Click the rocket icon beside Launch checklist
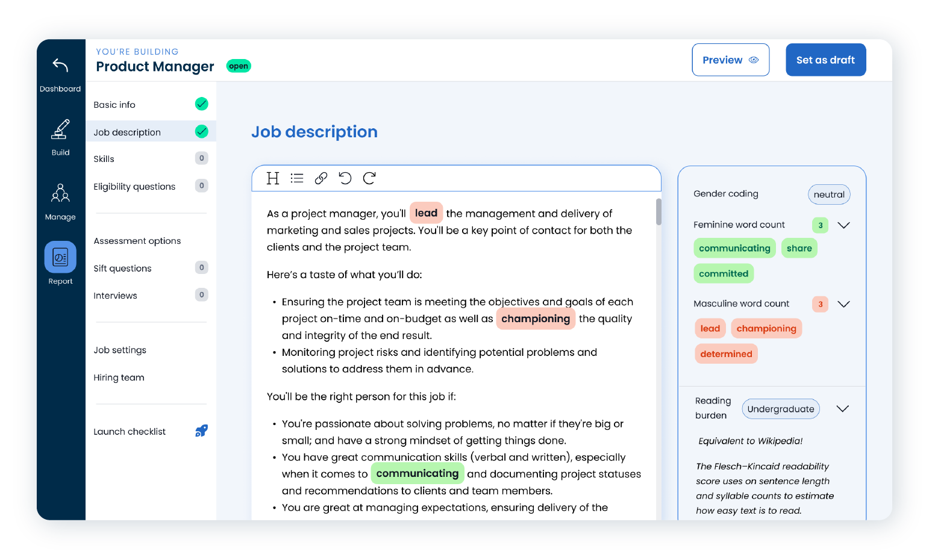This screenshot has height=560, width=929. point(201,431)
